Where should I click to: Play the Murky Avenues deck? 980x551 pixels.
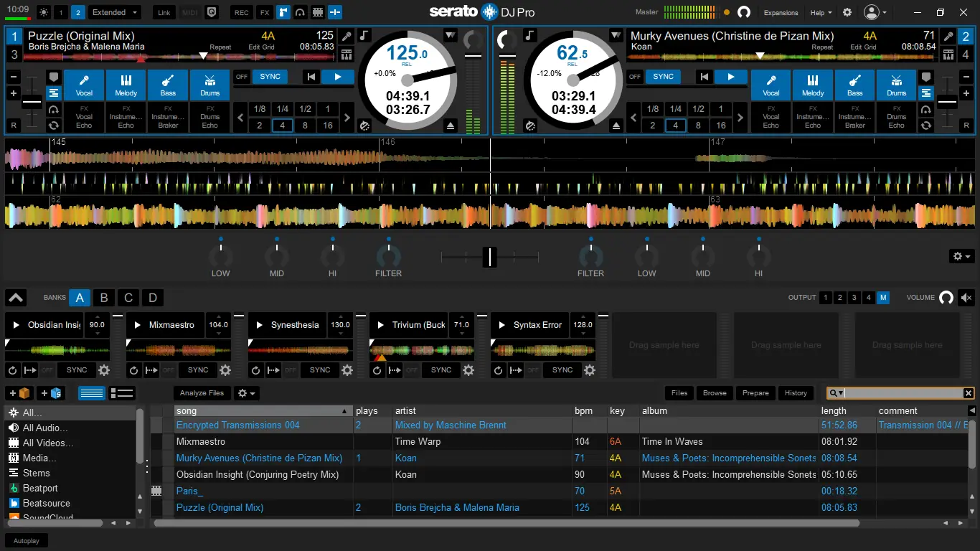click(x=731, y=77)
